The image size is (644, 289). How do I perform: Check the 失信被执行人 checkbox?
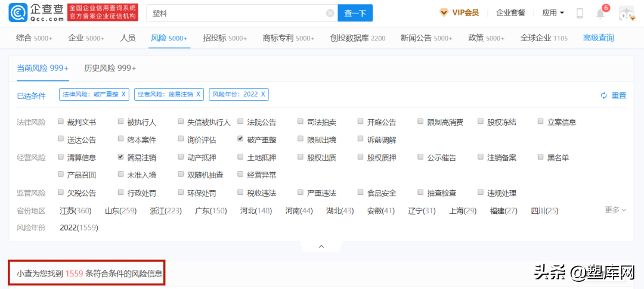pos(181,122)
